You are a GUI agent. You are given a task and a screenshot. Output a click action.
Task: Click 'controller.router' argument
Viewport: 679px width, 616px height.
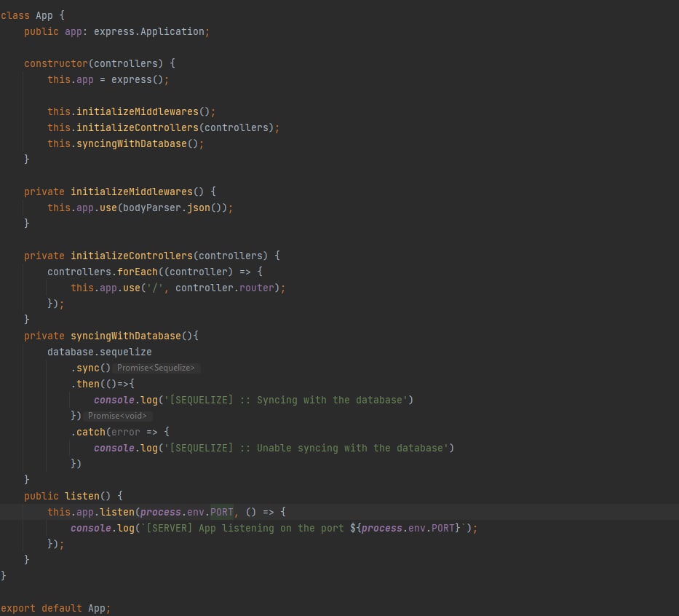[x=225, y=288]
